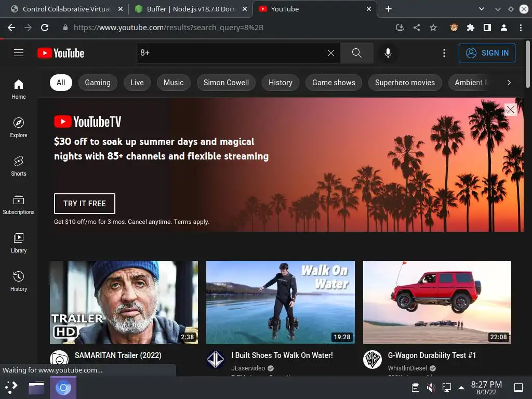
Task: Close Control Collaborative Virtual tab
Action: coord(121,9)
